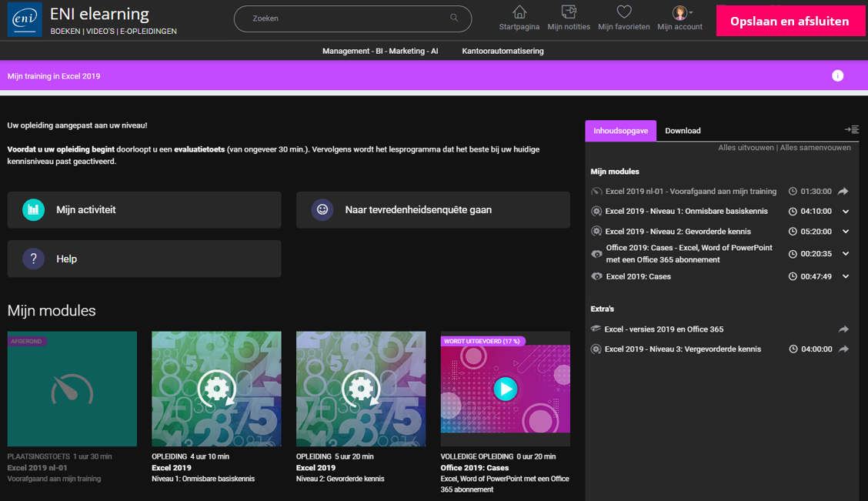
Task: Open Niveau 1: Onmisbare basiskennis module thumbnail
Action: click(216, 389)
